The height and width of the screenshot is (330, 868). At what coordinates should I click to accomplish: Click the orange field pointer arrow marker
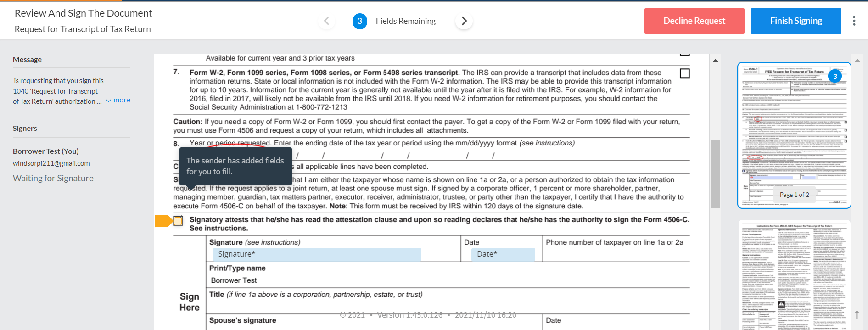[x=163, y=221]
